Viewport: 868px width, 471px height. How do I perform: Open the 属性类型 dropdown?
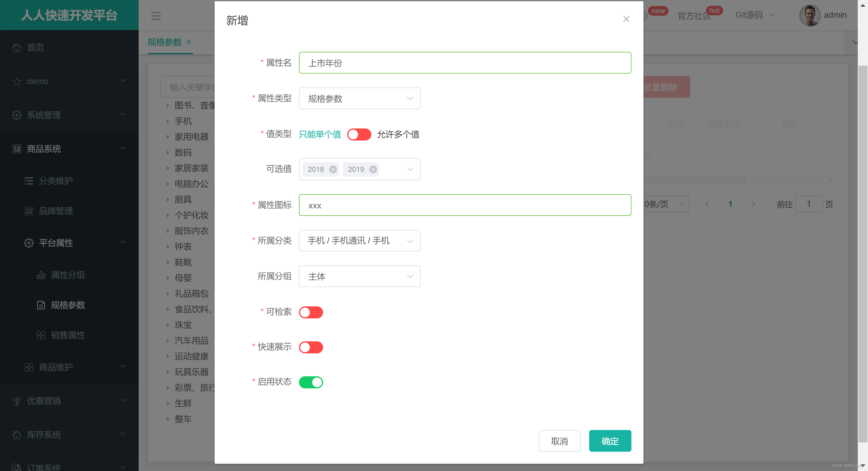pyautogui.click(x=359, y=98)
